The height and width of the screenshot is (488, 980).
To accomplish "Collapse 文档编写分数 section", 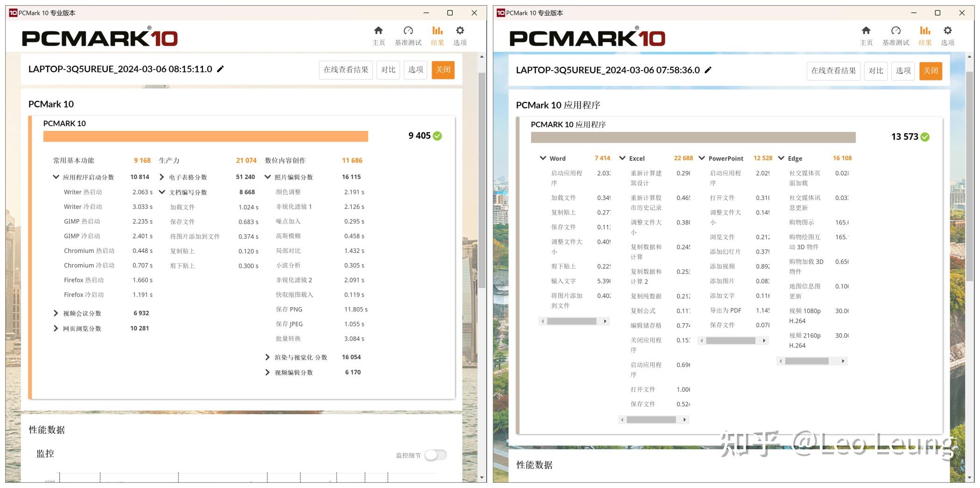I will coord(162,192).
